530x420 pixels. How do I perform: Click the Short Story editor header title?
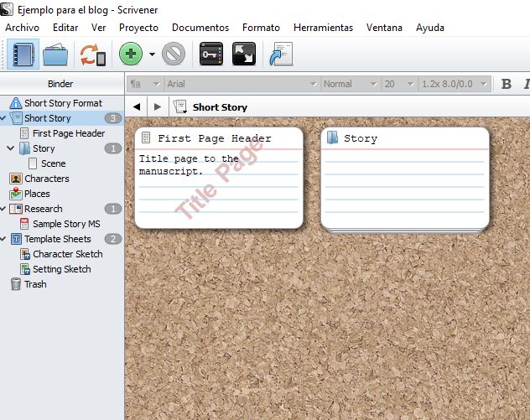pos(220,107)
